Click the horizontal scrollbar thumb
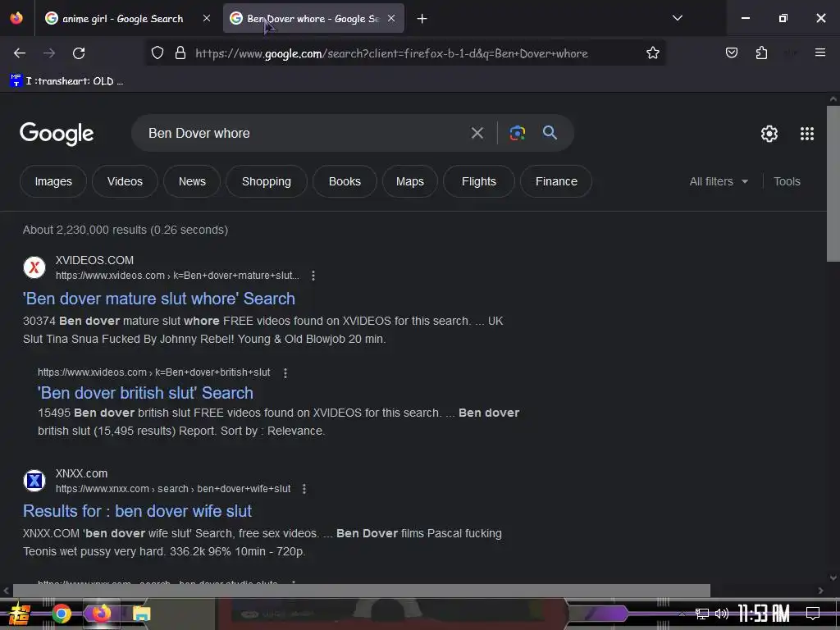 [x=362, y=591]
